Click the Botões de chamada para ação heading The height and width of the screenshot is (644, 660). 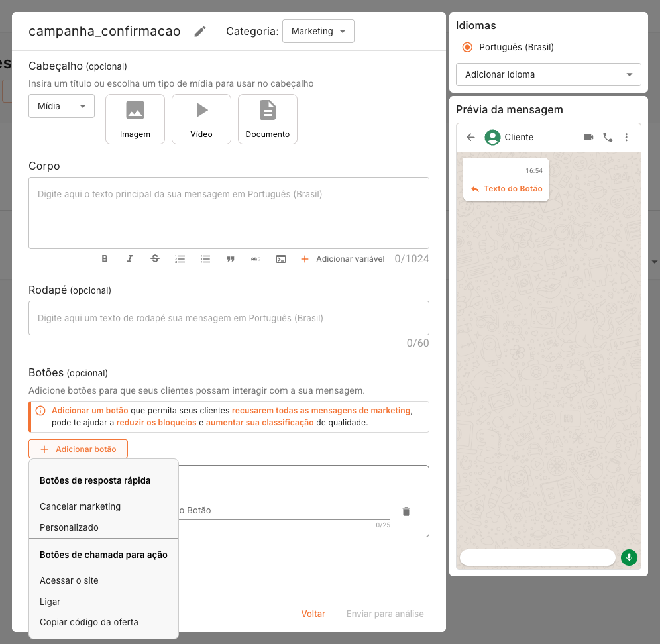coord(103,555)
